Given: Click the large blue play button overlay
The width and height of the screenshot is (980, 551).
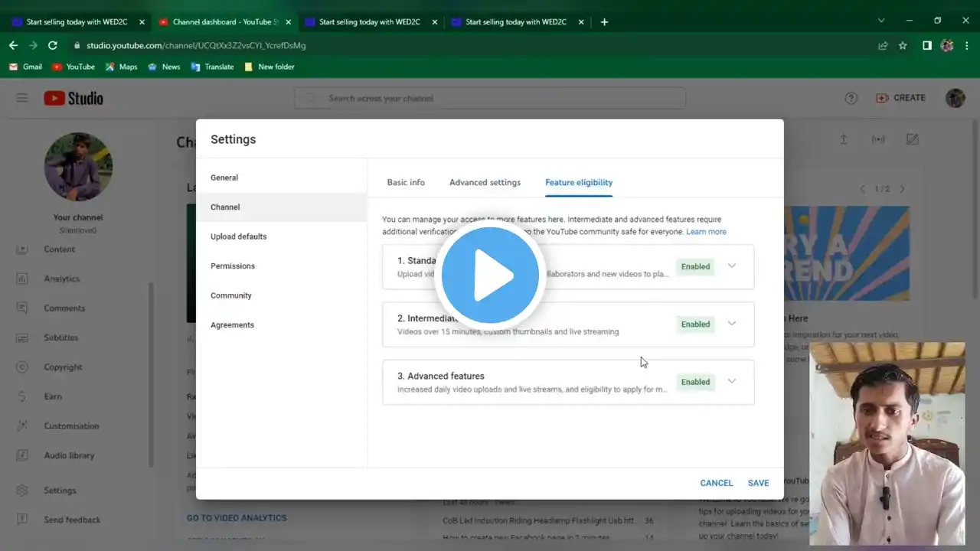Looking at the screenshot, I should (x=490, y=275).
